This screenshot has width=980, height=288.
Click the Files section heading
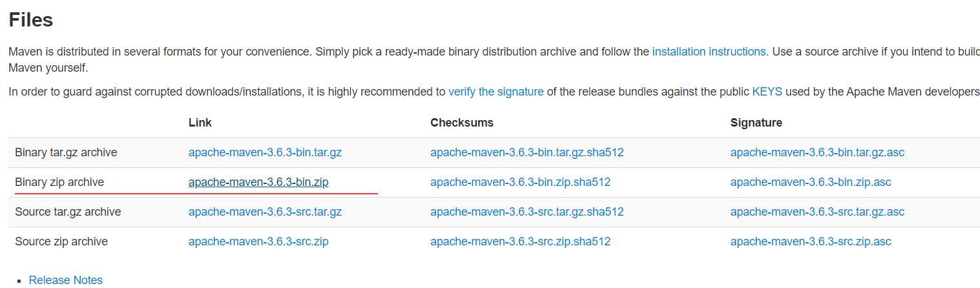point(30,20)
